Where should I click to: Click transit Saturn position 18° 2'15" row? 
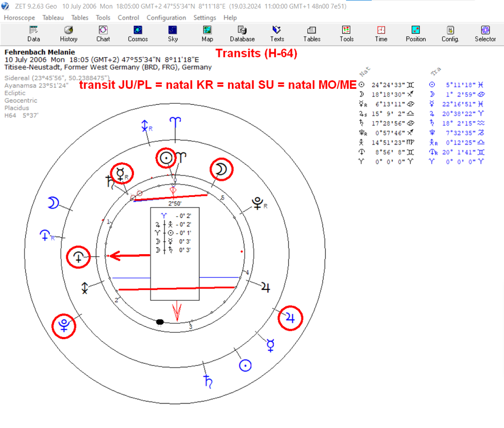457,123
